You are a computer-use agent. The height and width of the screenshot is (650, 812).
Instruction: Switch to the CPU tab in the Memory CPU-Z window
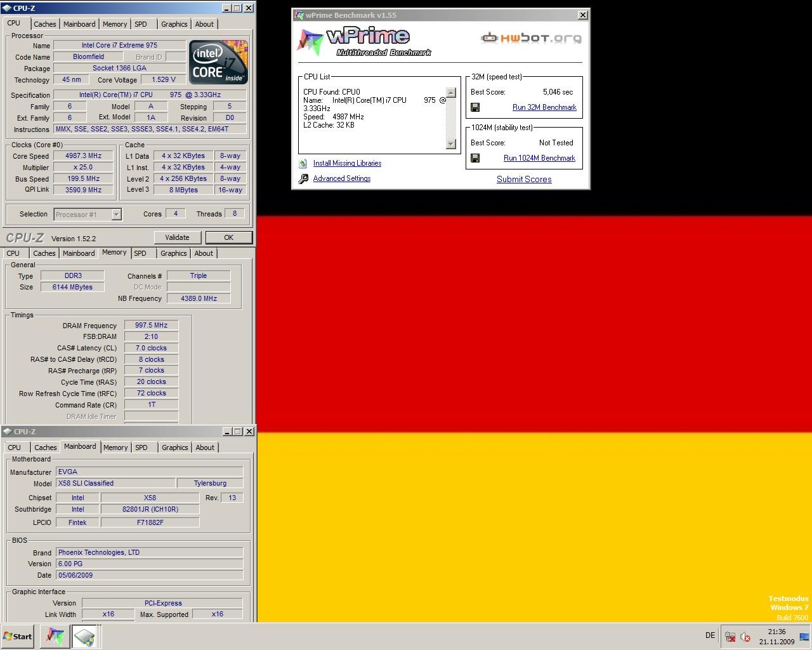(x=13, y=253)
